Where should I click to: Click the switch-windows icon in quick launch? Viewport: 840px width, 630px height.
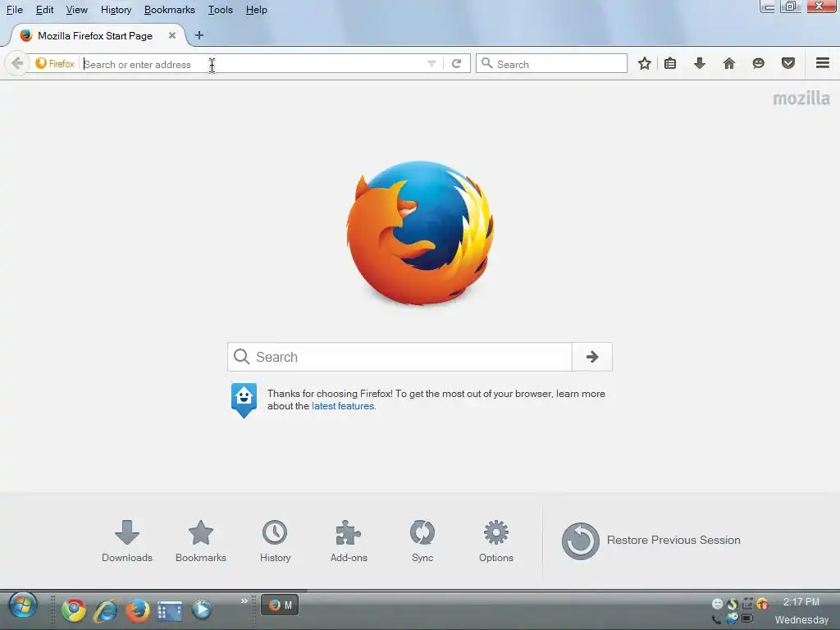pyautogui.click(x=170, y=610)
